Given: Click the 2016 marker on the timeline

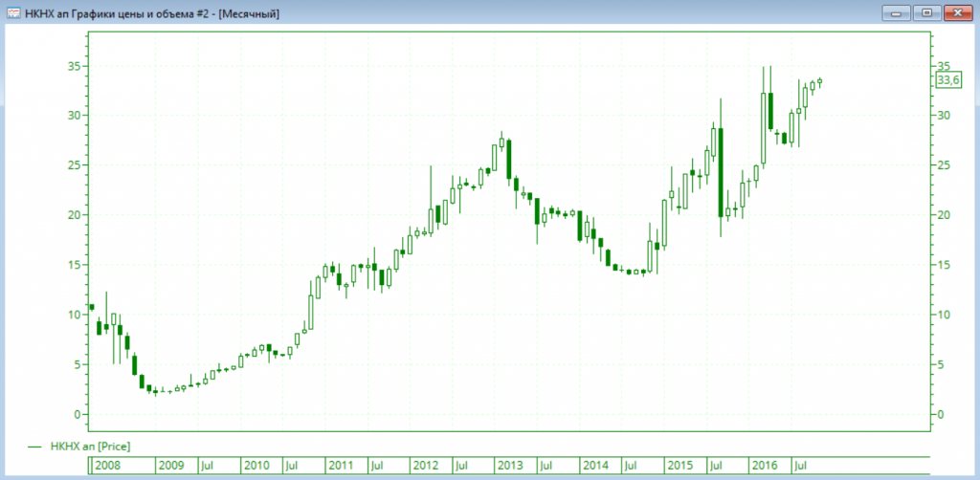Looking at the screenshot, I should click(764, 466).
